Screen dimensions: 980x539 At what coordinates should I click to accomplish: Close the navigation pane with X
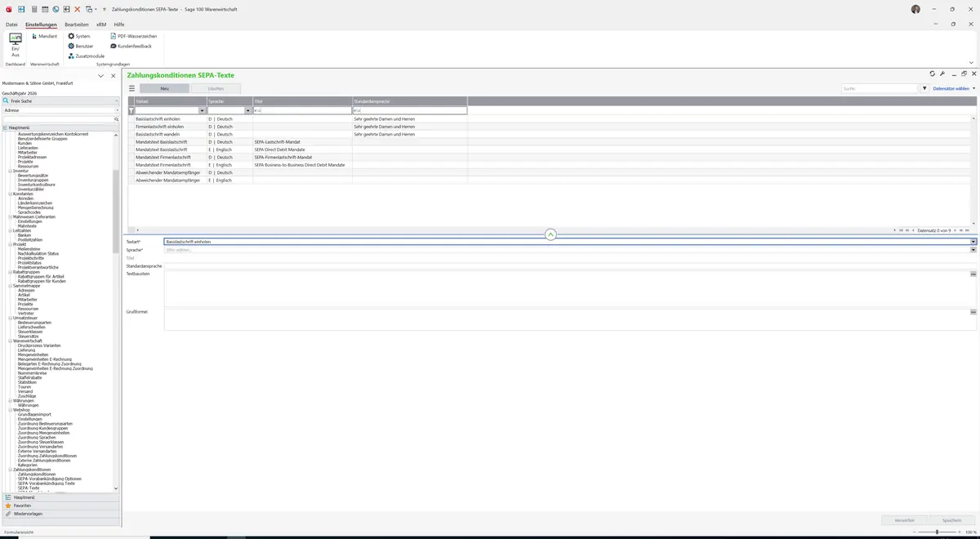pos(114,76)
